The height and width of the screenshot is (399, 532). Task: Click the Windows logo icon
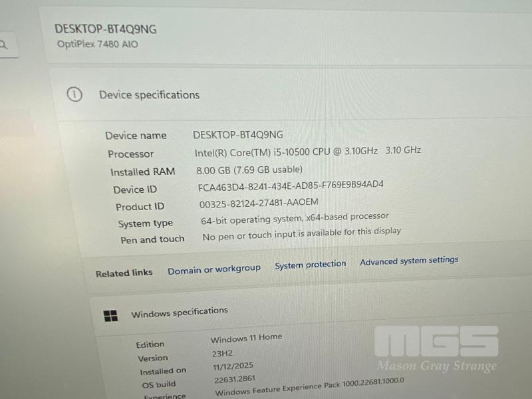[x=110, y=316]
